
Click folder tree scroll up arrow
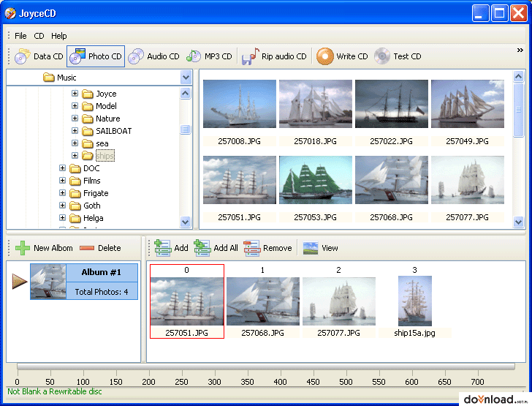coord(186,93)
